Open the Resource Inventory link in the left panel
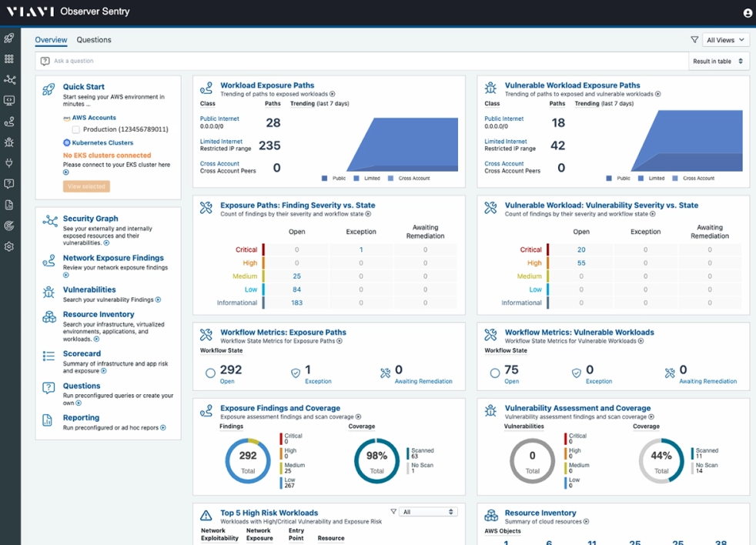This screenshot has width=756, height=545. click(x=99, y=314)
